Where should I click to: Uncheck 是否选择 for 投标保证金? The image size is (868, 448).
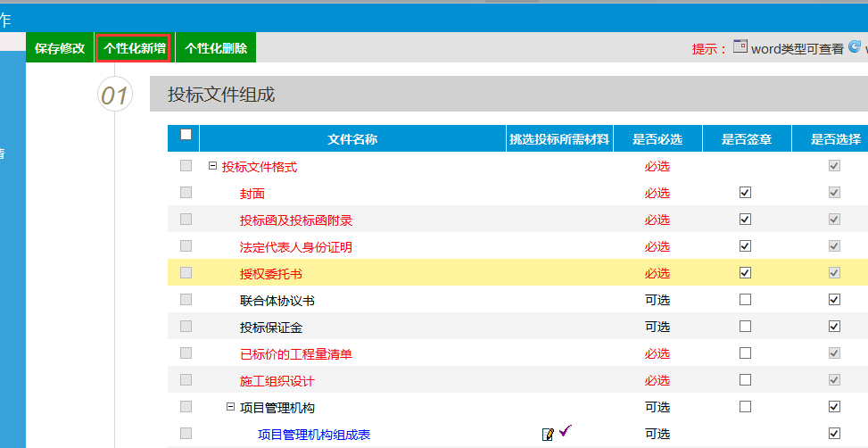coord(834,326)
